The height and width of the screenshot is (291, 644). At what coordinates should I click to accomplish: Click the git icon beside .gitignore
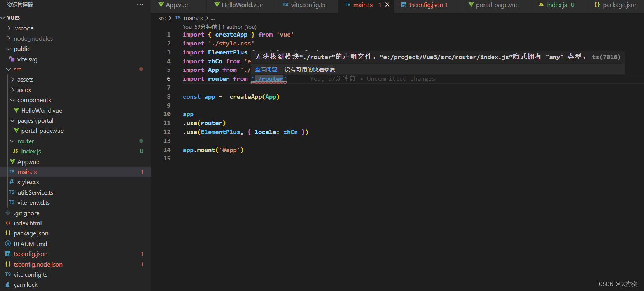pos(8,213)
